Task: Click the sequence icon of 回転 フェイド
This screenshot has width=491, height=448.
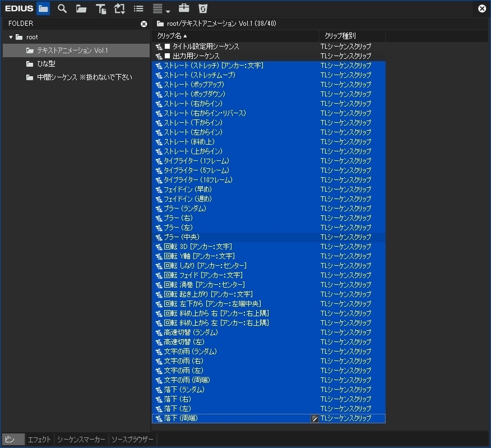Action: click(159, 276)
